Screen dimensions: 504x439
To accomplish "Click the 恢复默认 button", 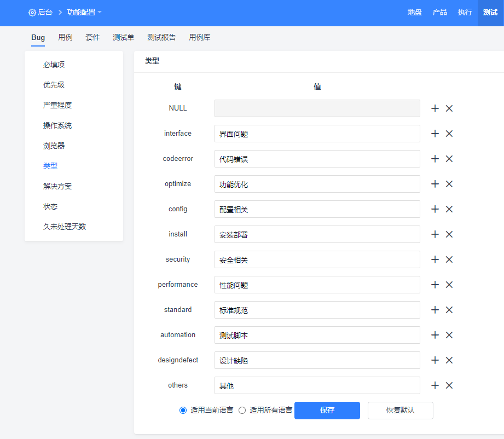I will (400, 410).
